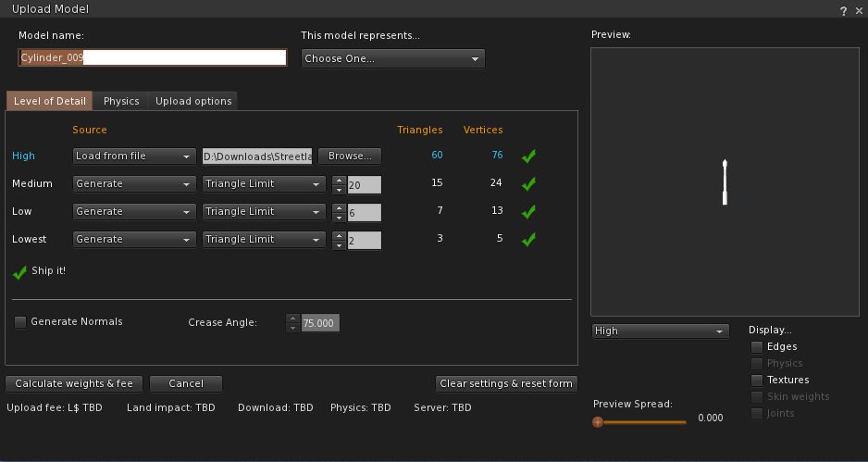Expand the preview LOD 'High' dropdown
The width and height of the screenshot is (868, 462).
point(660,331)
